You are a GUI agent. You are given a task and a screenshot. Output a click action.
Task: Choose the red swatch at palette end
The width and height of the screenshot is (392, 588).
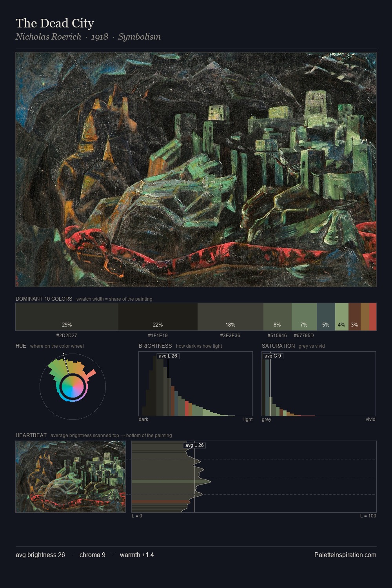click(x=373, y=316)
